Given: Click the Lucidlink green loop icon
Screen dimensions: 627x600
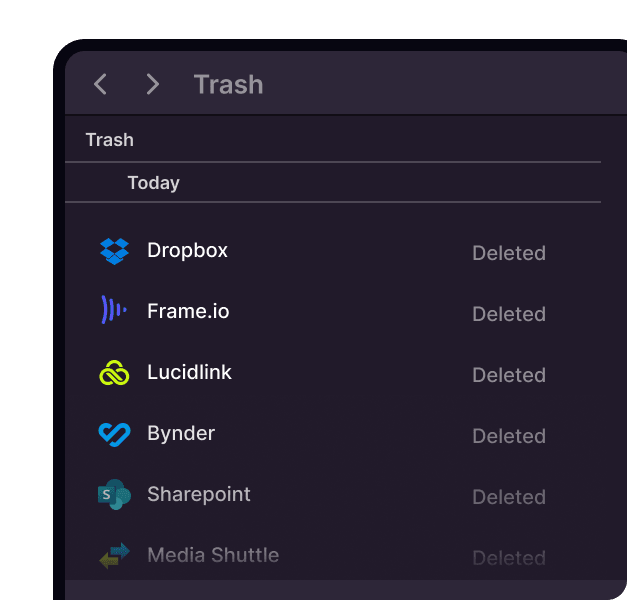Looking at the screenshot, I should pos(115,373).
